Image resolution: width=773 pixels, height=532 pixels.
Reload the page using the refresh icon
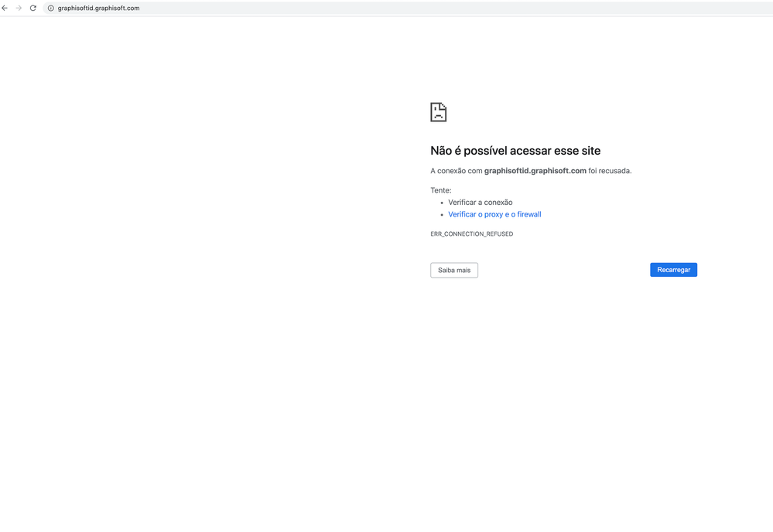pos(32,8)
